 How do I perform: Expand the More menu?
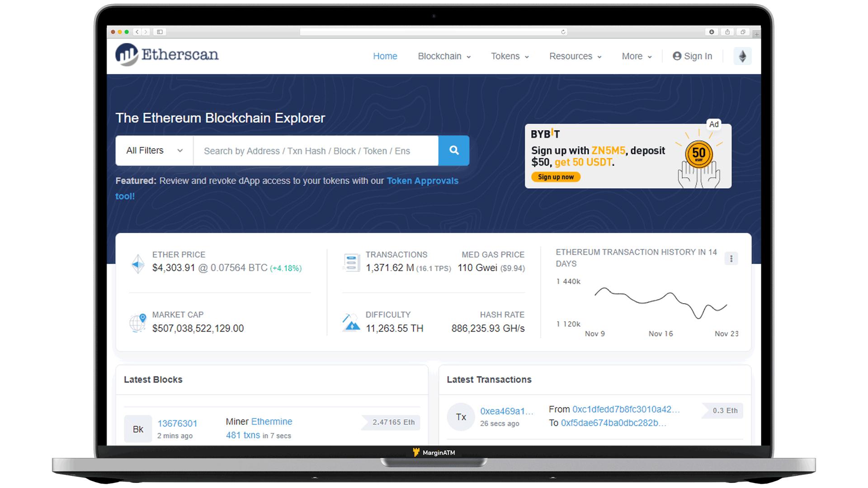pyautogui.click(x=637, y=56)
